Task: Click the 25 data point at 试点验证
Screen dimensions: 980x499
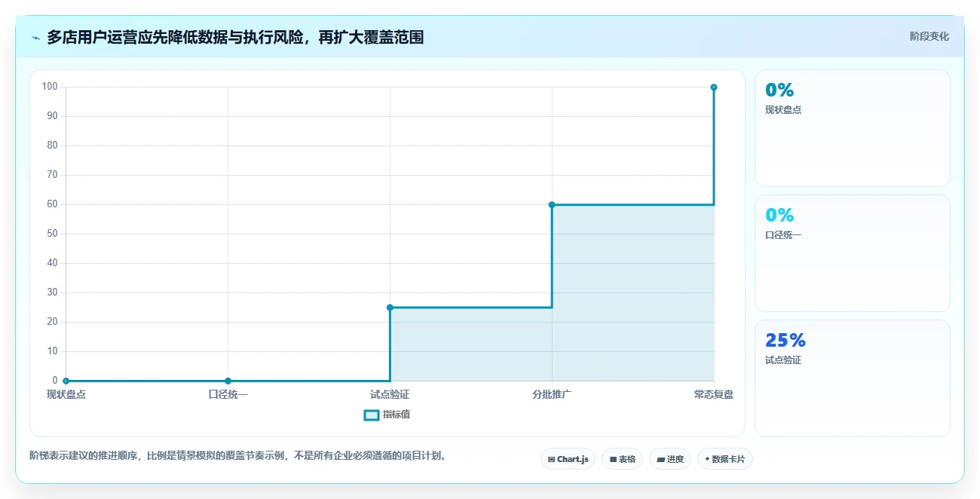Action: (x=390, y=308)
